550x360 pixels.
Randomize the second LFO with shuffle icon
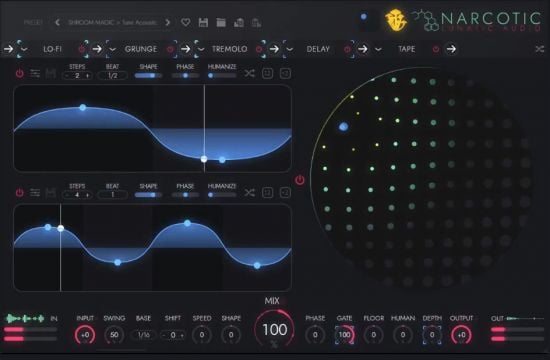pos(249,193)
